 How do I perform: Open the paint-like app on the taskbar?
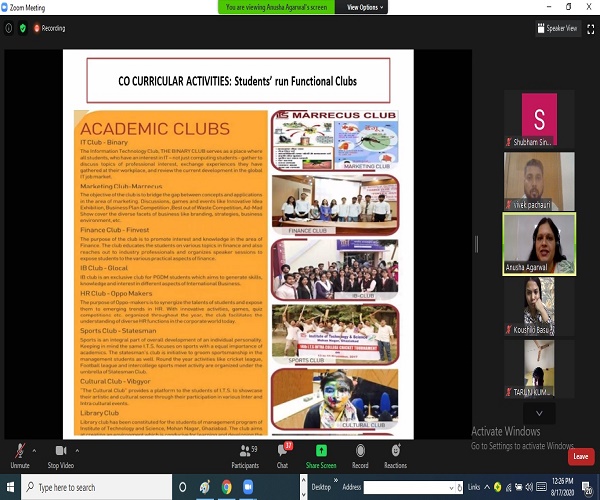(205, 487)
